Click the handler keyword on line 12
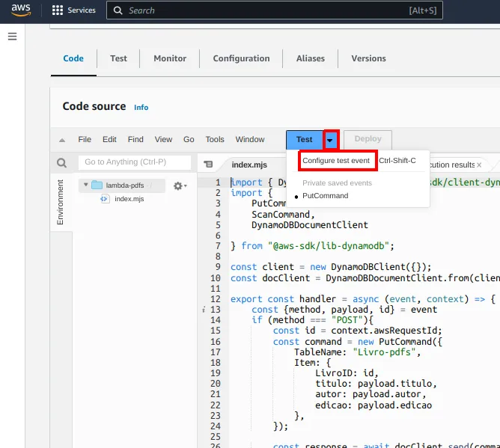This screenshot has width=500, height=448. pyautogui.click(x=317, y=299)
